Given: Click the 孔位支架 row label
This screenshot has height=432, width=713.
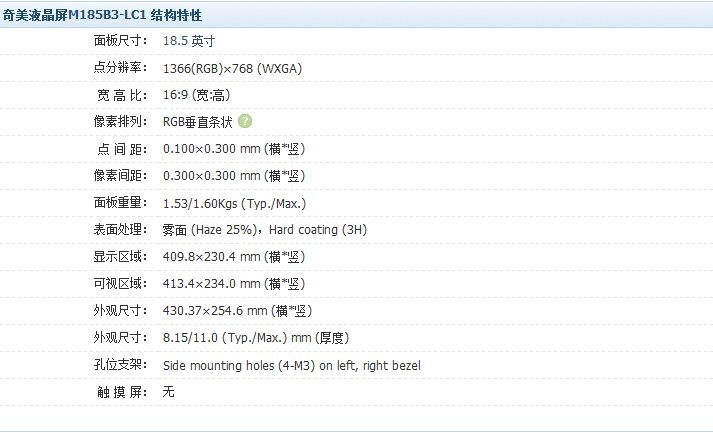Looking at the screenshot, I should click(120, 365).
